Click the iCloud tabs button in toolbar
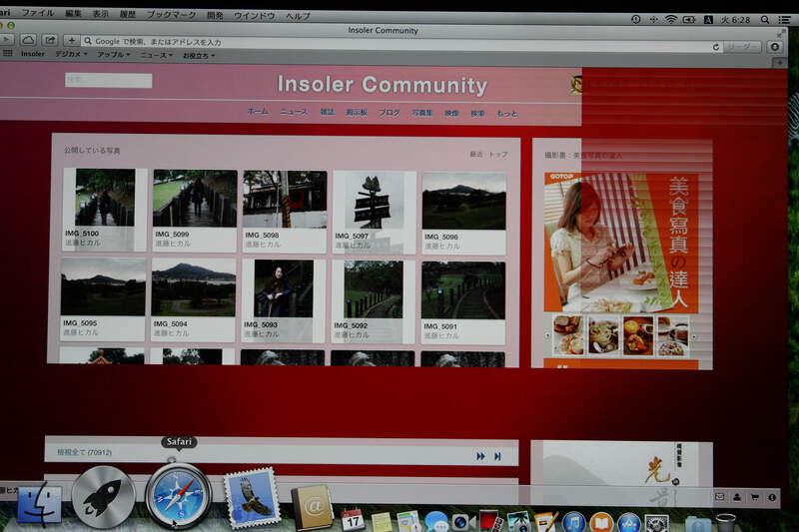The image size is (799, 532). point(29,40)
